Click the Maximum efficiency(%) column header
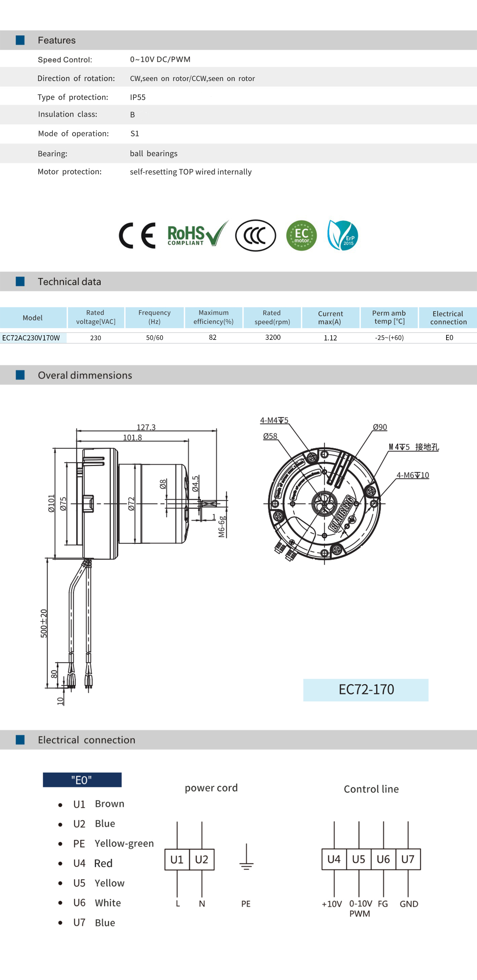 [x=214, y=317]
